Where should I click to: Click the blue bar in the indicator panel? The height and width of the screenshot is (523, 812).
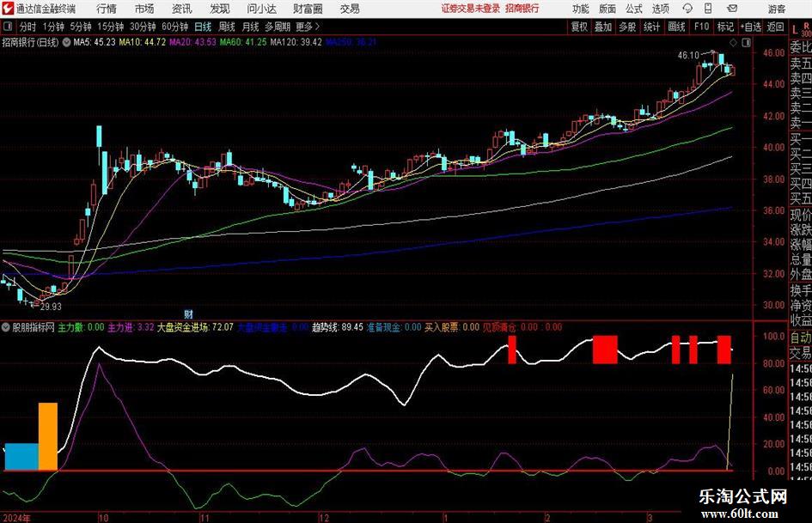[21, 457]
